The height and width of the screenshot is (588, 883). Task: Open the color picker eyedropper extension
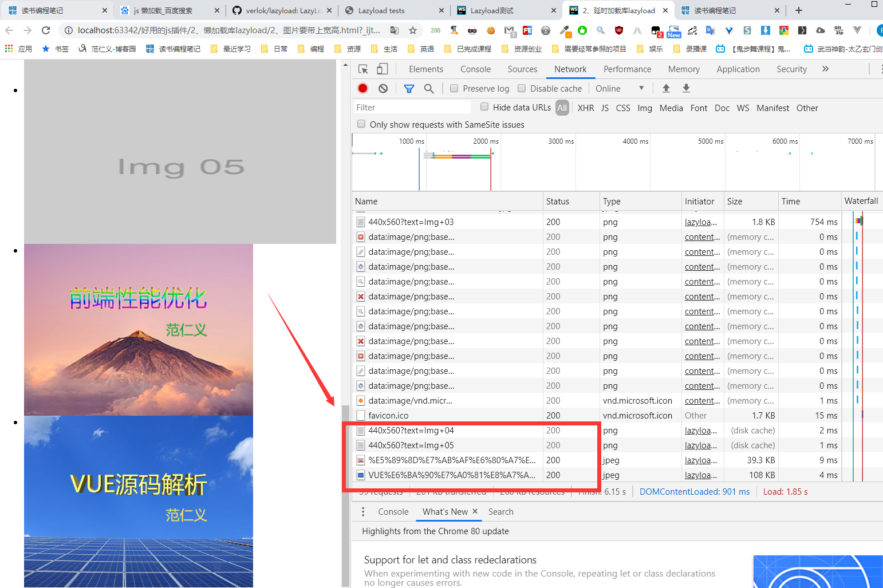coord(564,30)
